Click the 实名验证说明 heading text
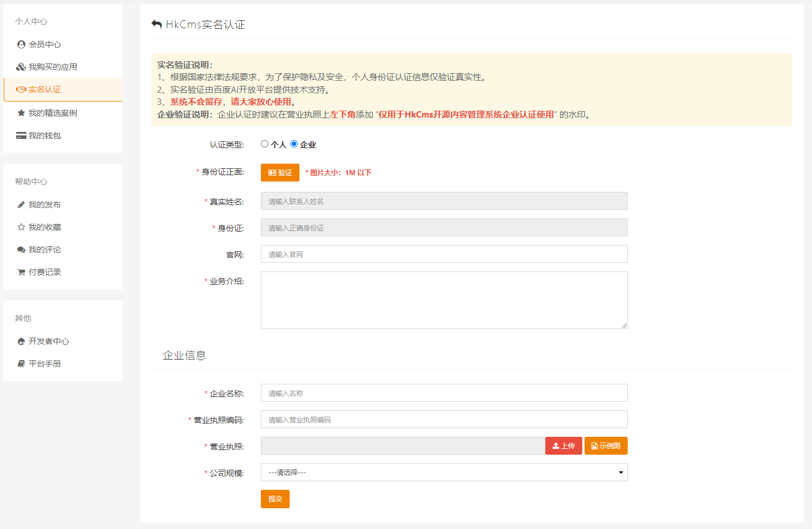Viewport: 812px width, 529px height. (x=185, y=65)
